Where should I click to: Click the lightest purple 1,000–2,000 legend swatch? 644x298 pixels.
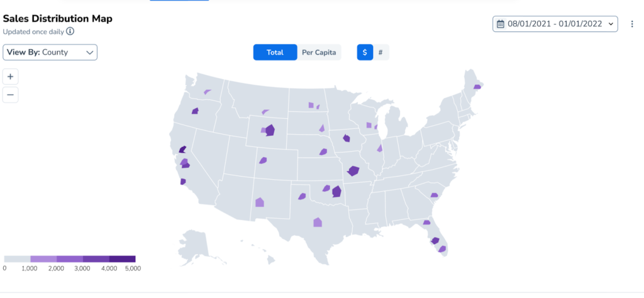pyautogui.click(x=43, y=258)
